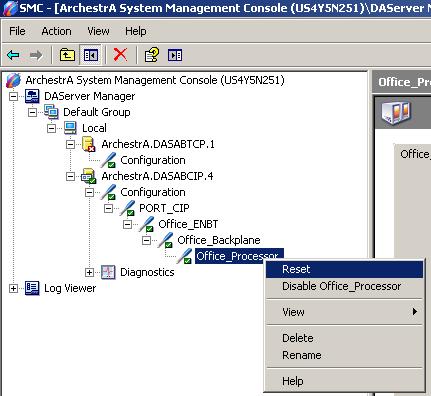
Task: Click the Configuration icon under DASABTCP.1
Action: pos(108,160)
